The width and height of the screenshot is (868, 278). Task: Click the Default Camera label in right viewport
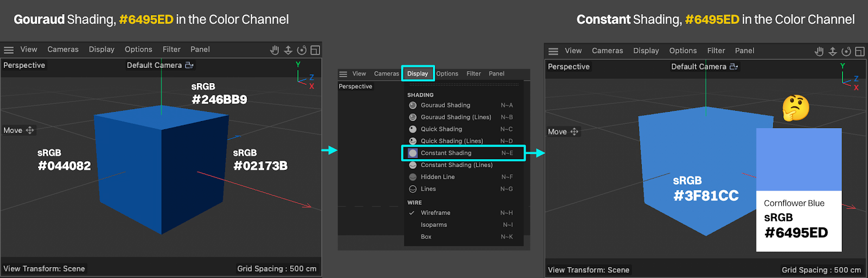coord(698,67)
